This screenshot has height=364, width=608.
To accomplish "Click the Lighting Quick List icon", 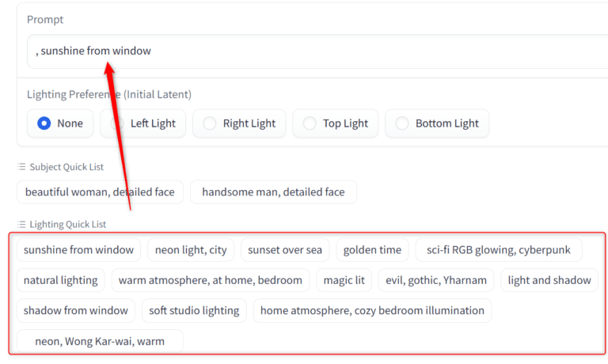I will tap(21, 225).
